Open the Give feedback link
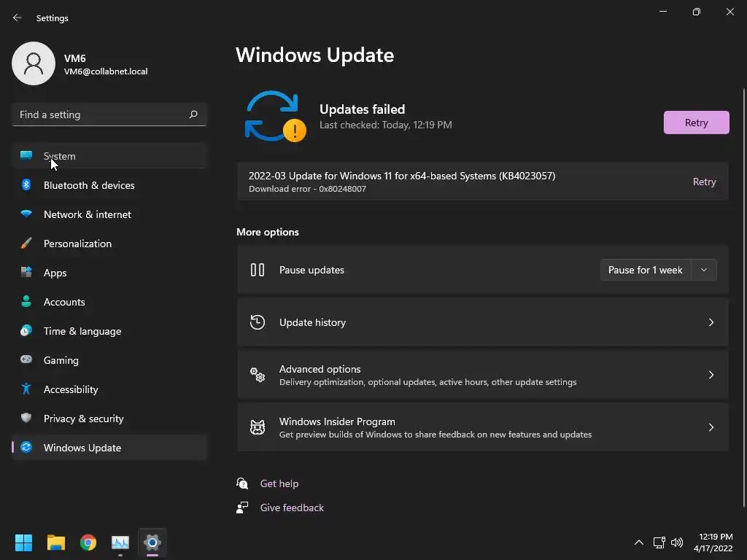 click(292, 507)
